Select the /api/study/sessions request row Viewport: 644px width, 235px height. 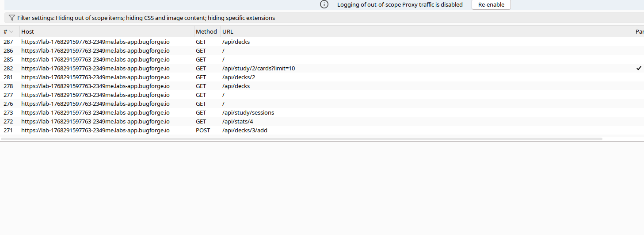(248, 113)
